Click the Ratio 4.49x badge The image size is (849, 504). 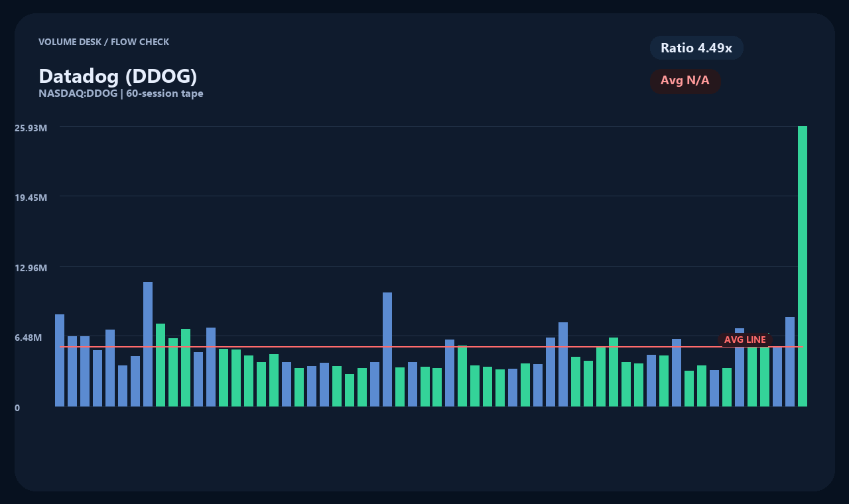[696, 48]
